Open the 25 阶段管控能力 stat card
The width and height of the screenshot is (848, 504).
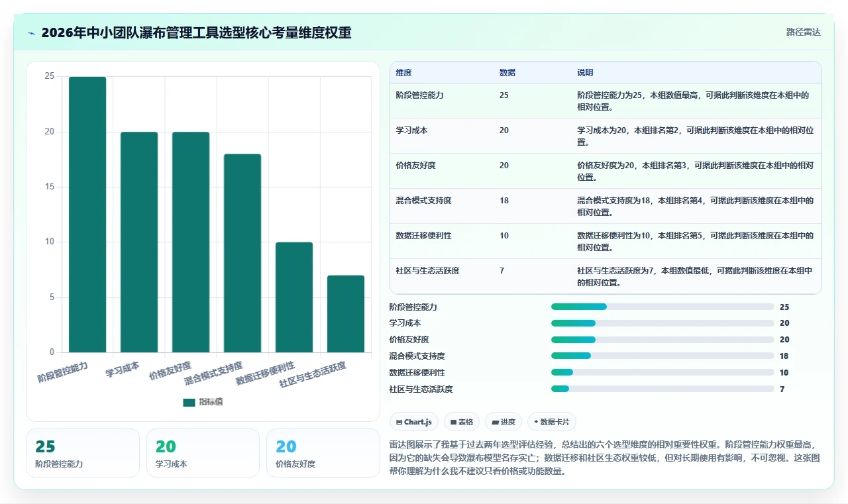[83, 453]
